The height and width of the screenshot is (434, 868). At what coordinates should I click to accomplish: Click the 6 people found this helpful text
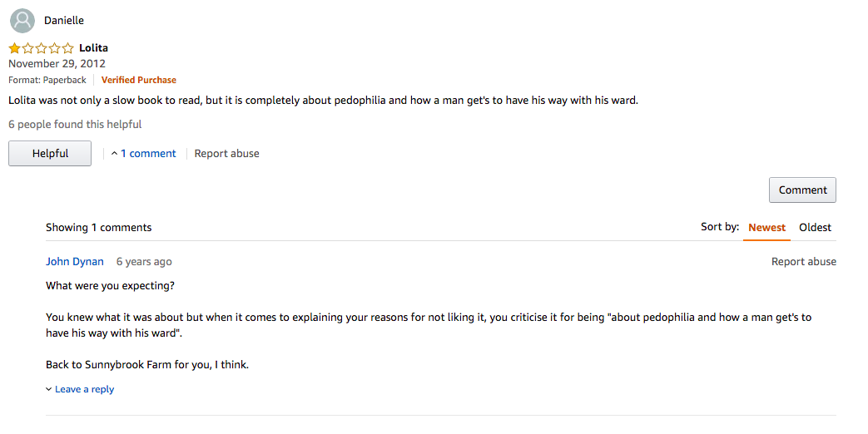75,125
